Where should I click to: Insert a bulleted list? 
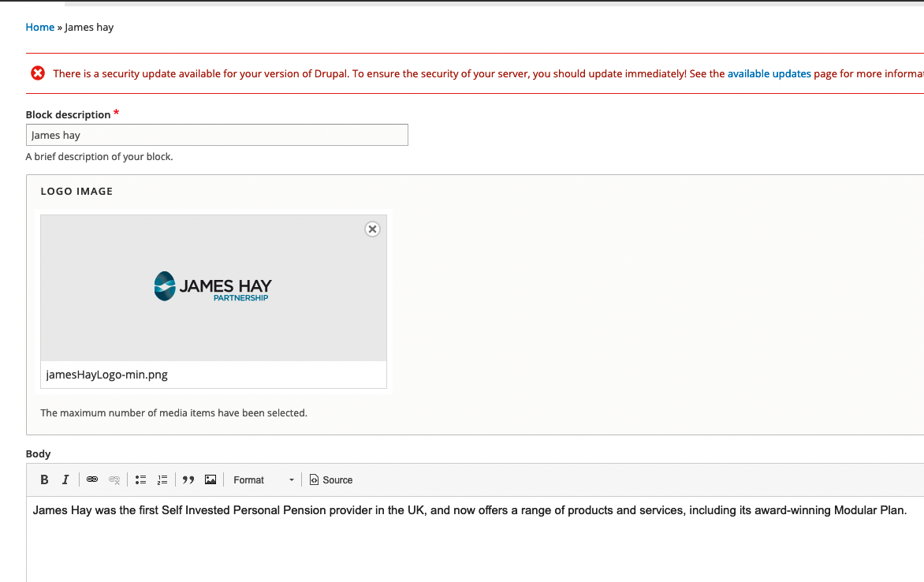[x=140, y=480]
